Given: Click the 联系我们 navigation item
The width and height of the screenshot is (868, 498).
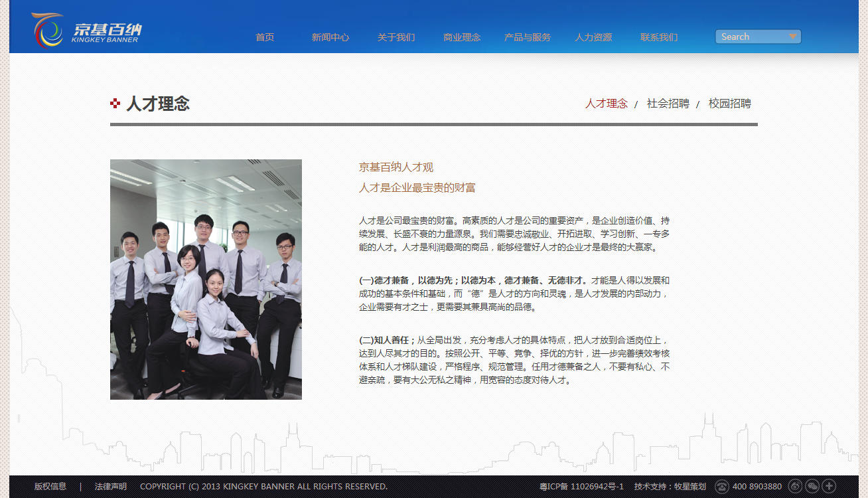Looking at the screenshot, I should coord(658,37).
